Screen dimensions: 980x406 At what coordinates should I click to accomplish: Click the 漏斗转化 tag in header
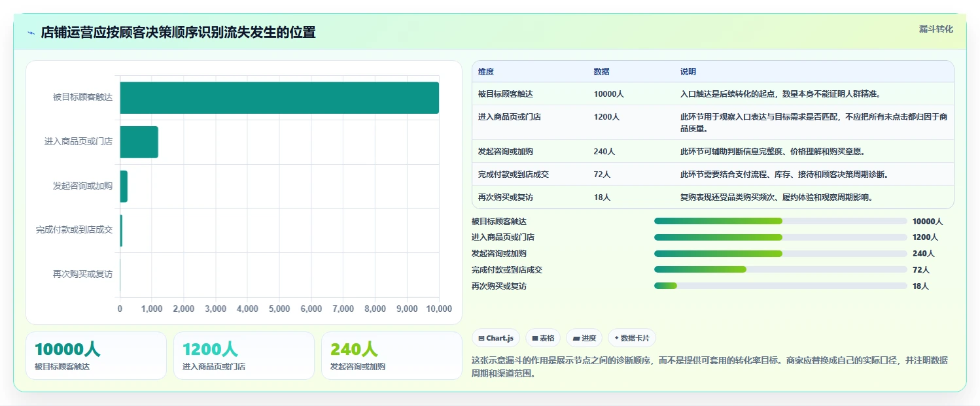(936, 29)
